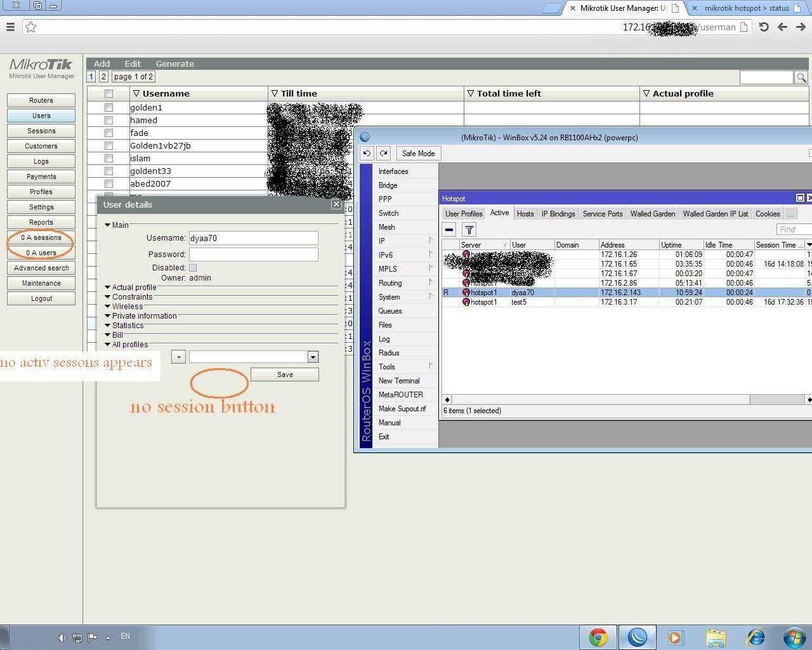Switch to the User Profiles tab in Hotspot
Screen dimensions: 812x650
tap(464, 214)
